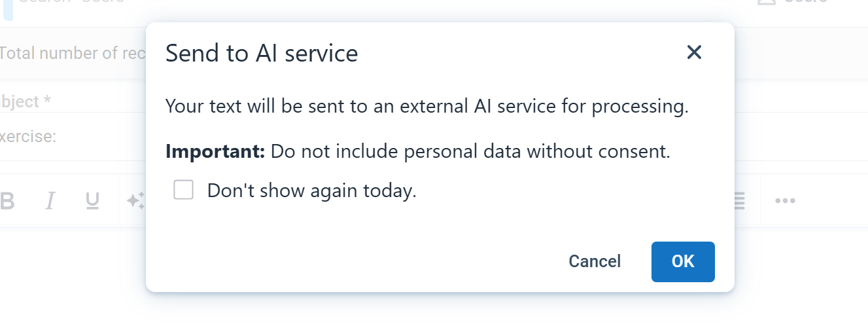The width and height of the screenshot is (868, 330).
Task: Toggle Italic formatting in editor toolbar
Action: (x=50, y=201)
